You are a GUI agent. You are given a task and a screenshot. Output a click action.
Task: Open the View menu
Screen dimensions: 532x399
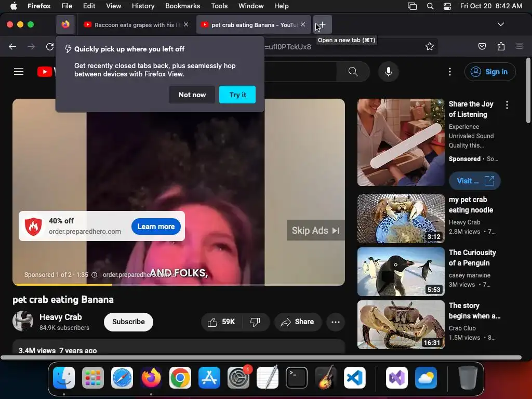point(113,6)
